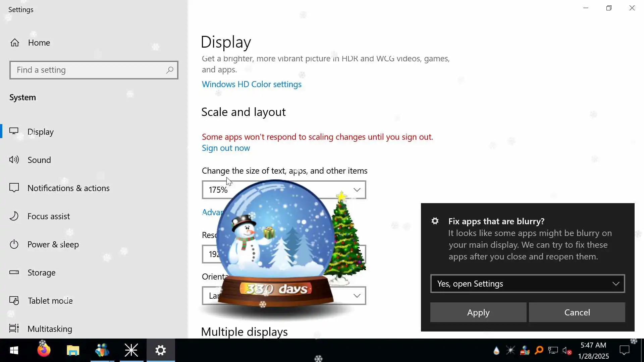The image size is (644, 362).
Task: Open the orientation dropdown chevron
Action: pyautogui.click(x=357, y=296)
